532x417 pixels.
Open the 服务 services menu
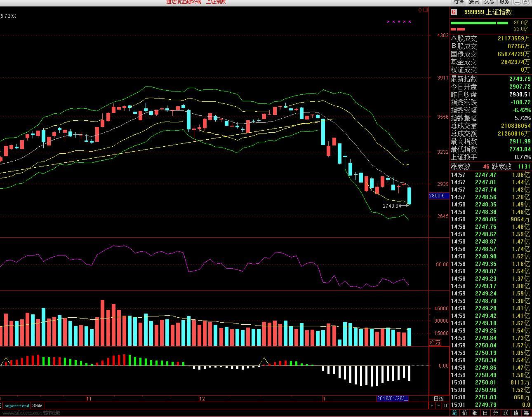(504, 2)
